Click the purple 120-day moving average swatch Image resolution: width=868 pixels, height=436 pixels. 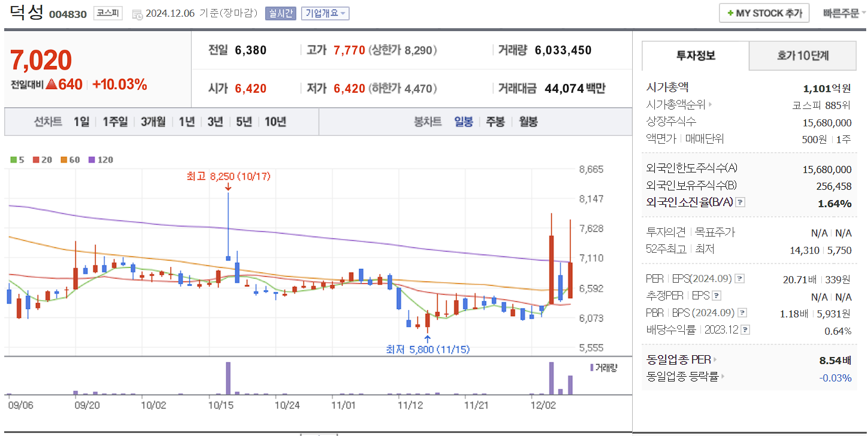coord(92,160)
